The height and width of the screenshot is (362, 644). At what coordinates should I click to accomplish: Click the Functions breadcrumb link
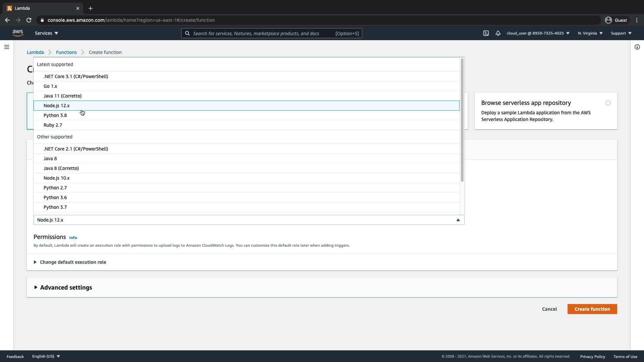coord(66,52)
